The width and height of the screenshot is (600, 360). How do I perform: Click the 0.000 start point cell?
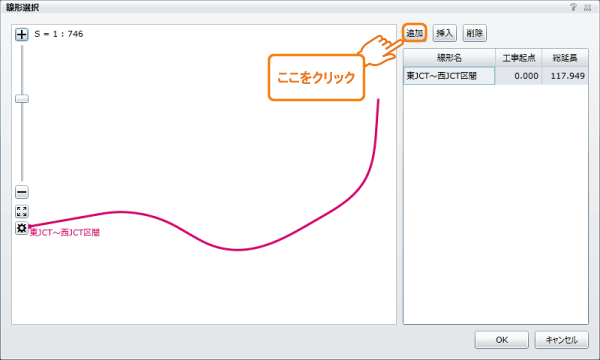pyautogui.click(x=518, y=76)
